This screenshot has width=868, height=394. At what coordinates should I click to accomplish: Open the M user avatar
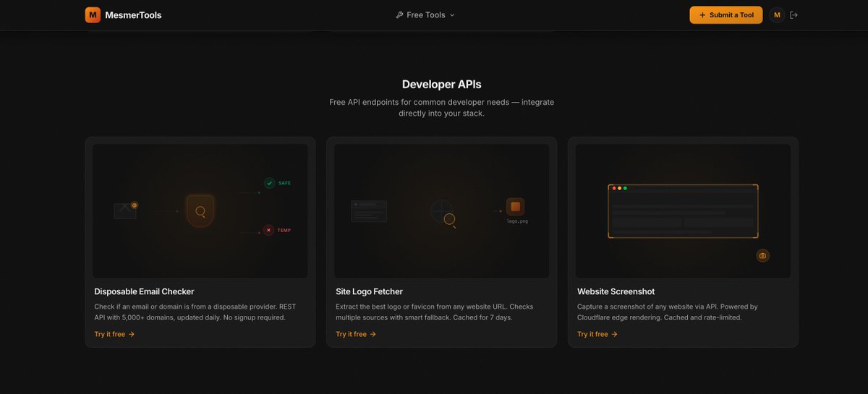777,15
